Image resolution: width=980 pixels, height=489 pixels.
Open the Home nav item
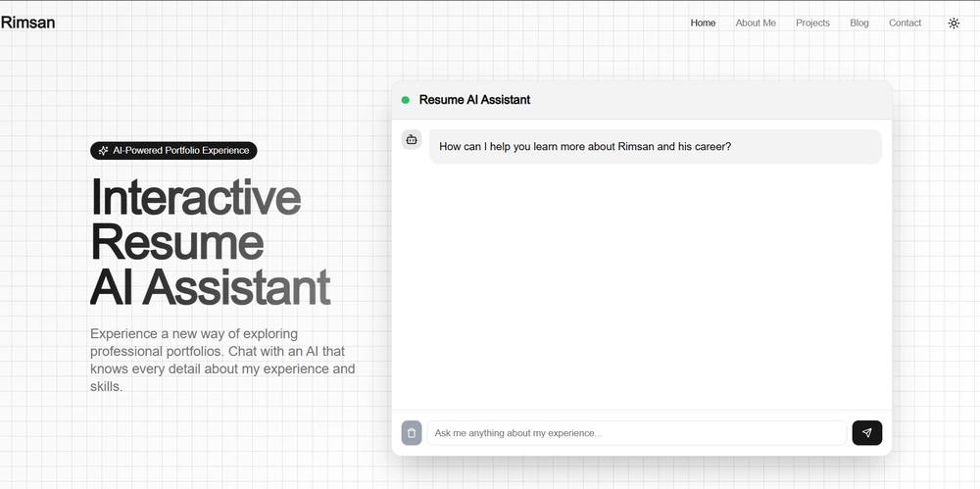coord(703,24)
